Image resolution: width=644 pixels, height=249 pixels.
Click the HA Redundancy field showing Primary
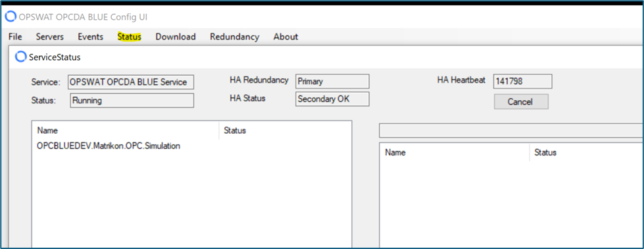332,82
